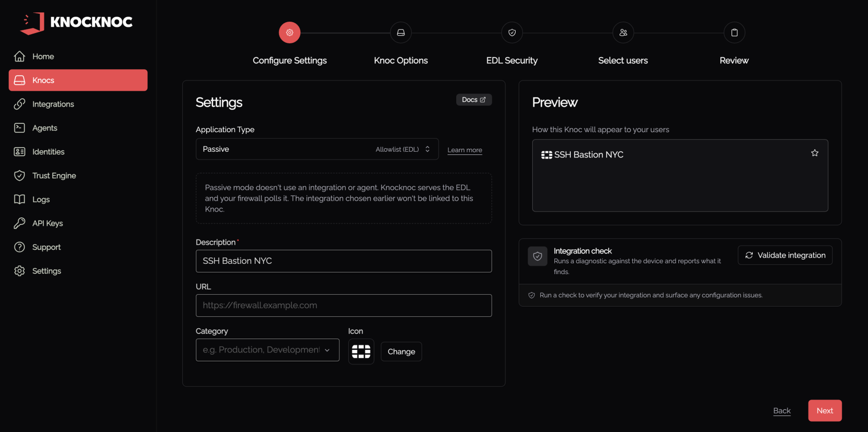
Task: Open Agents in the sidebar
Action: click(78, 128)
